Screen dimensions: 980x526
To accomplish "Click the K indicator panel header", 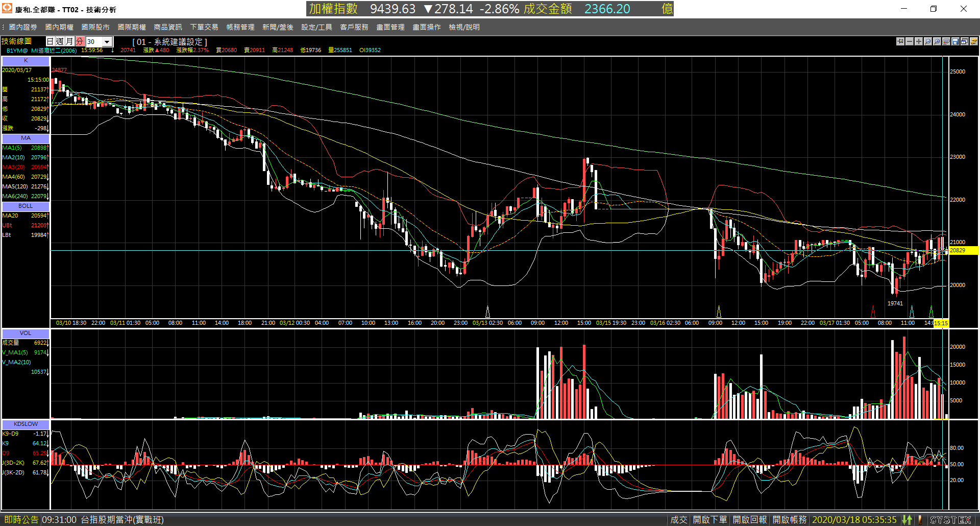I will tap(26, 61).
